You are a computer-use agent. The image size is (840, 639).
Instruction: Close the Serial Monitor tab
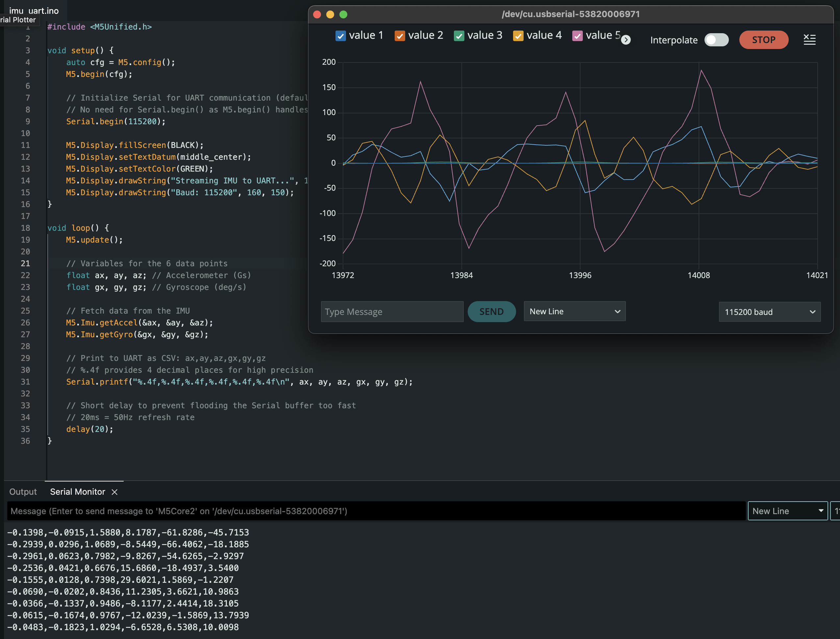(114, 492)
